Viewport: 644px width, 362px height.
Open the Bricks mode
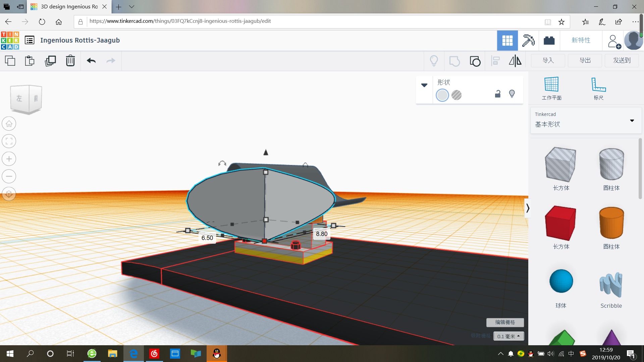[x=549, y=41]
